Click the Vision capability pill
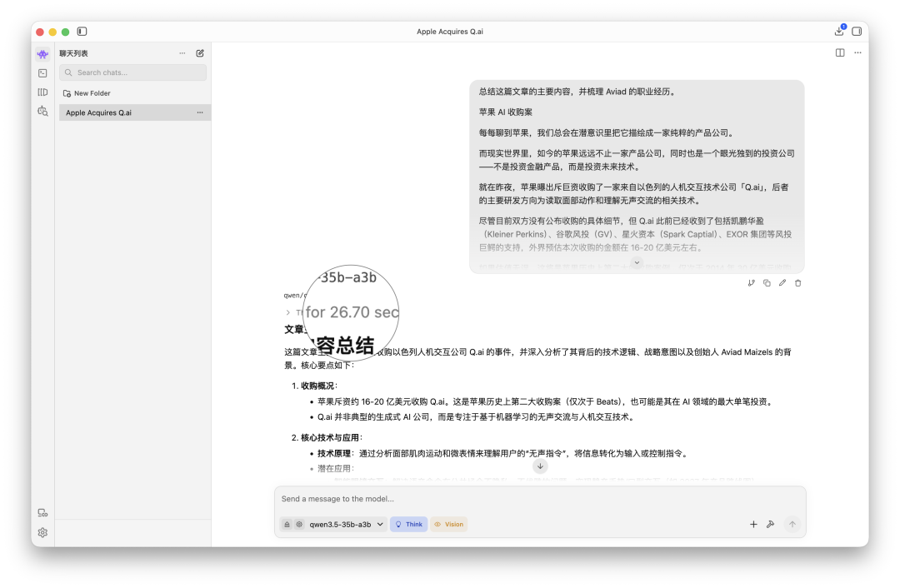The image size is (900, 588). [449, 525]
